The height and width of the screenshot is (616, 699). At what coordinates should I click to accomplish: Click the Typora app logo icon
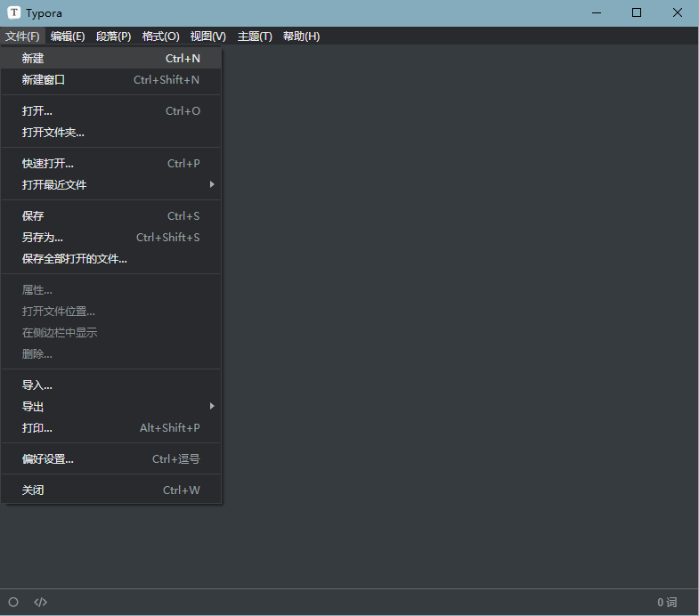pyautogui.click(x=14, y=12)
